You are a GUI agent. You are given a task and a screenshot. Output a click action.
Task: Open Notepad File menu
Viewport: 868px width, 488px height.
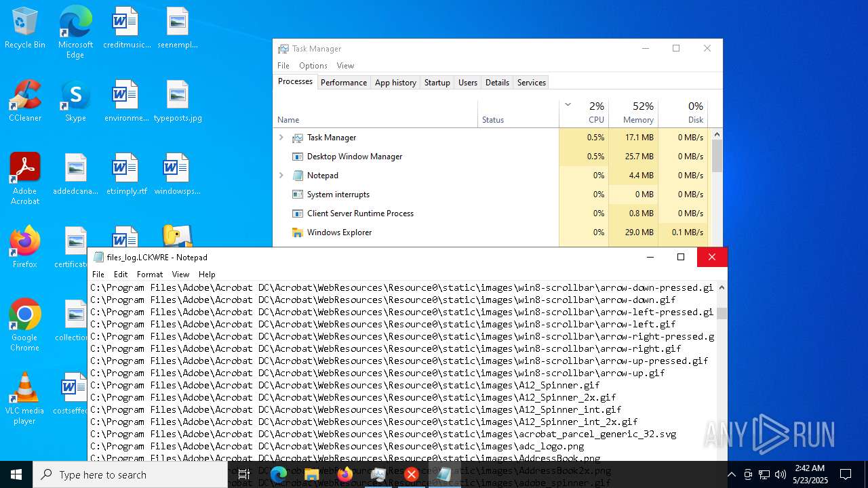coord(98,274)
